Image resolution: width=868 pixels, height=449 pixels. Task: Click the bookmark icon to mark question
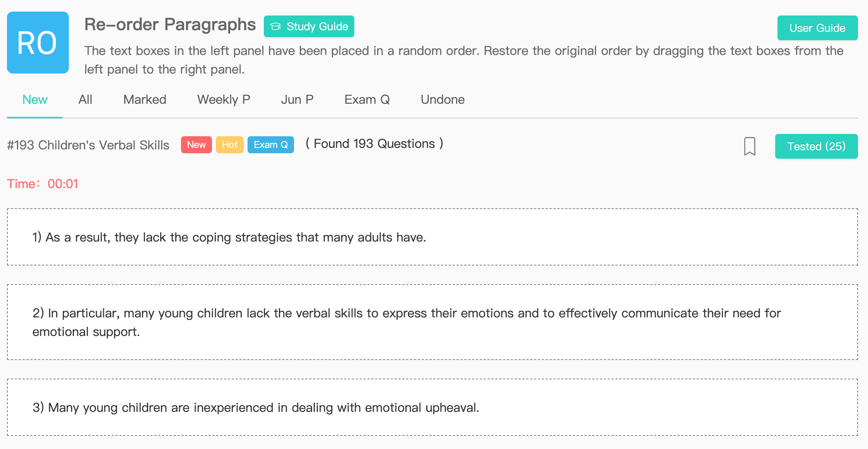click(750, 146)
